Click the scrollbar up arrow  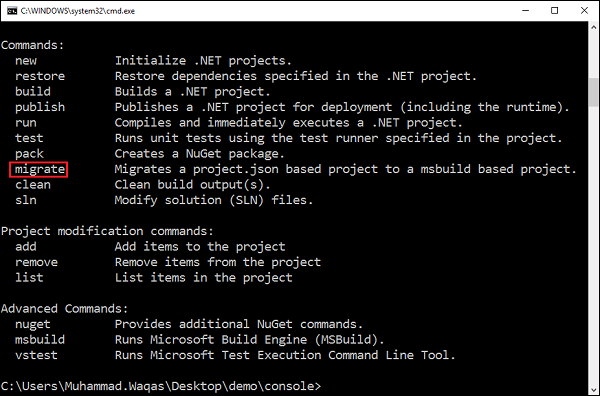[593, 27]
